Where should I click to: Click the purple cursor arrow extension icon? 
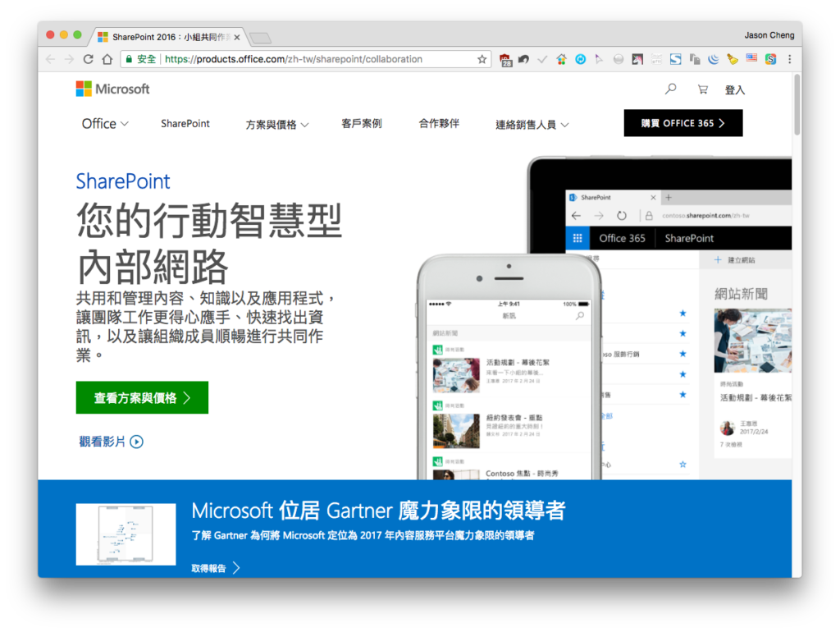pyautogui.click(x=599, y=59)
